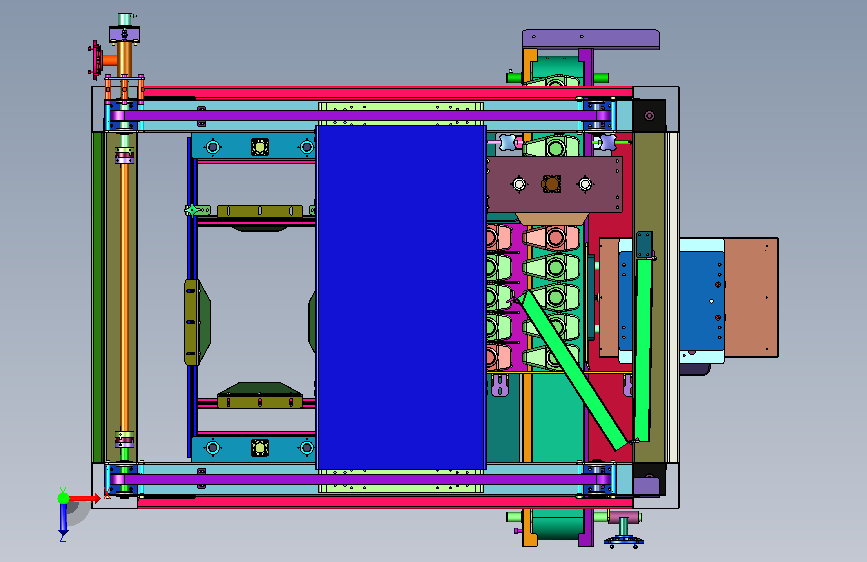Select the olive vertical beam on right side
Screen dimensions: 867x562
(649, 297)
